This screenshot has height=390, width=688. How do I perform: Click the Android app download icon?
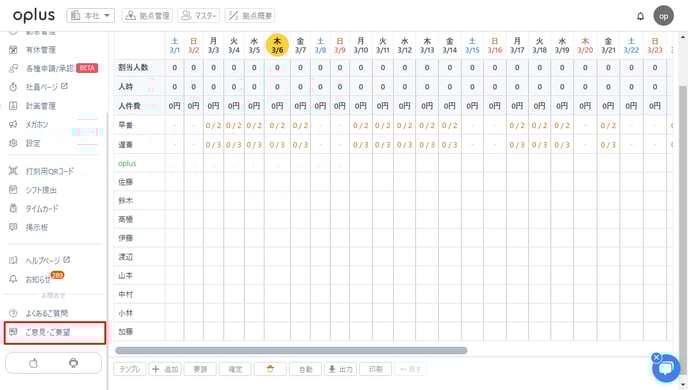tap(73, 363)
